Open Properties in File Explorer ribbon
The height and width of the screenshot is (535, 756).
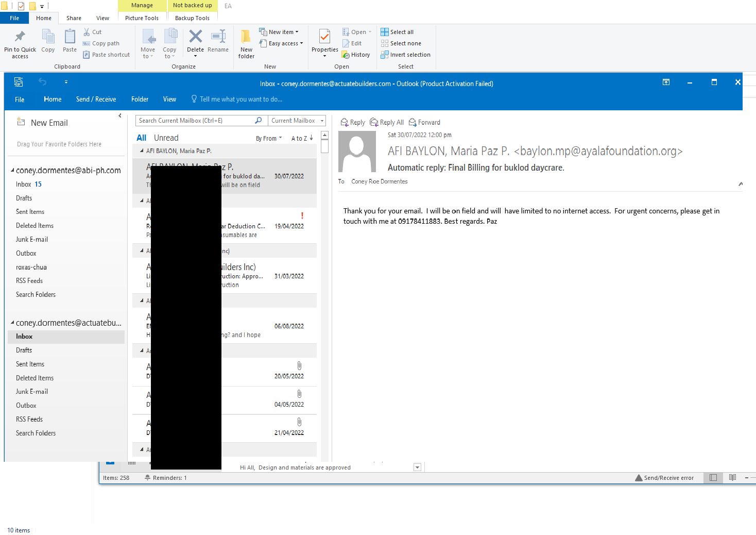point(324,43)
